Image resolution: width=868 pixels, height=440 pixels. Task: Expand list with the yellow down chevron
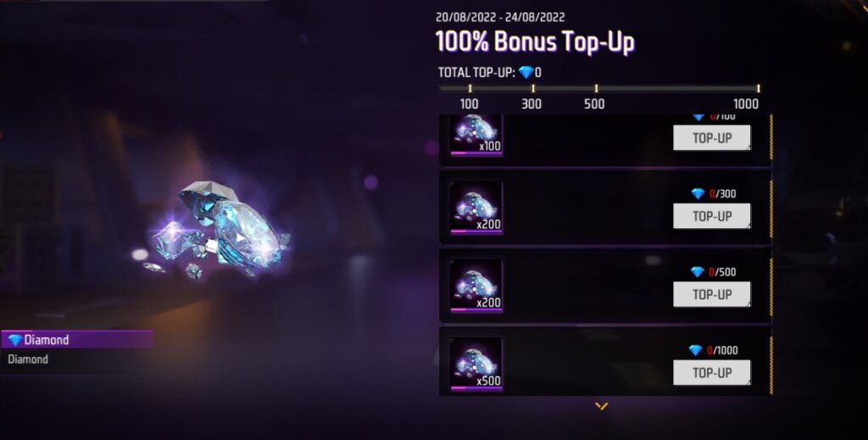pos(601,406)
